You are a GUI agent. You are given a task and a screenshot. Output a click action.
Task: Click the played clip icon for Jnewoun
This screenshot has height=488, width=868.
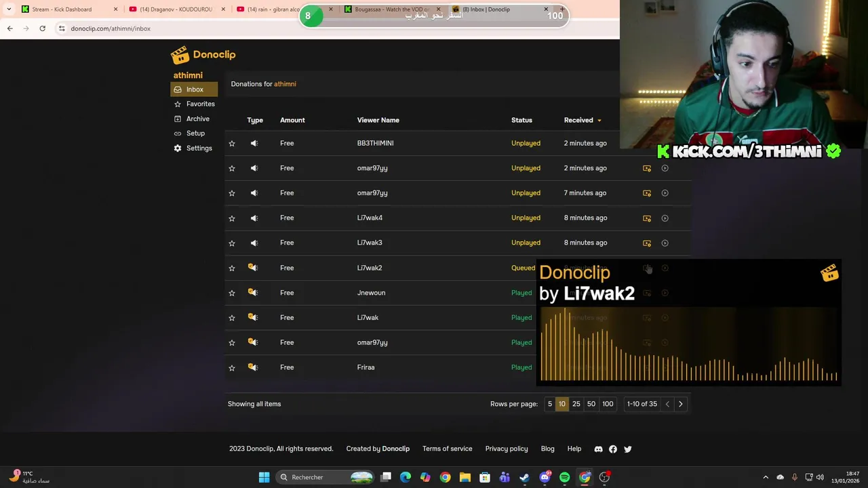point(253,292)
